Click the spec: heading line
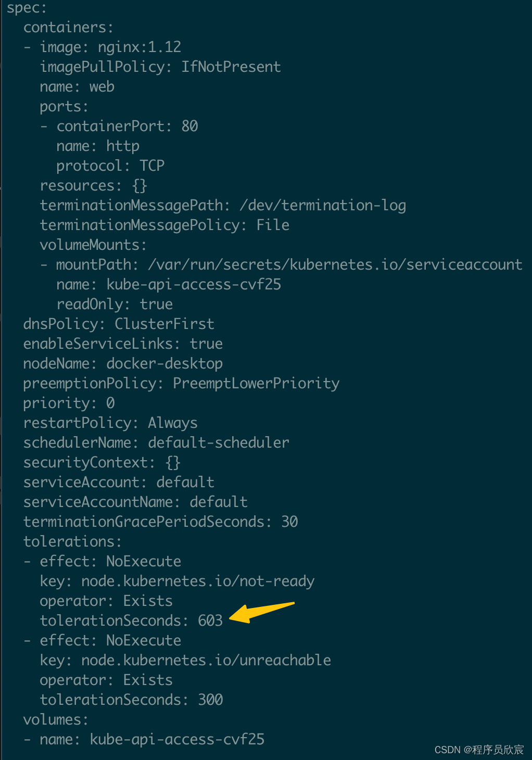Viewport: 532px width, 760px height. click(27, 8)
